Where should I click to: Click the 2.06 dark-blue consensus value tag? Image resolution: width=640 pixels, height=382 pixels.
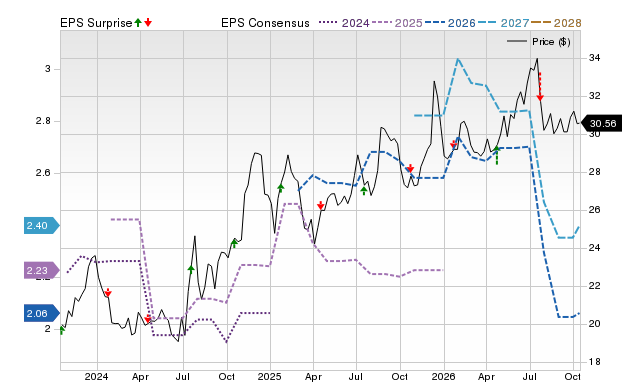pyautogui.click(x=41, y=313)
